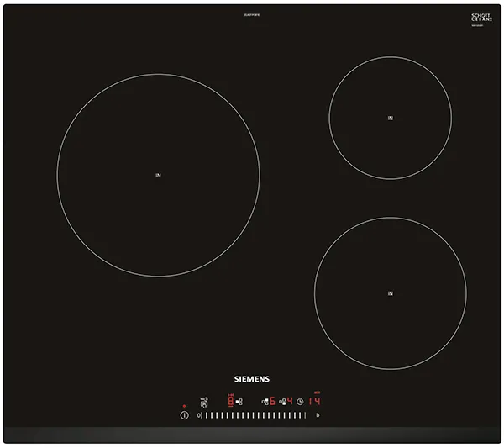Tap the IN label of bottom right zone

pyautogui.click(x=390, y=293)
